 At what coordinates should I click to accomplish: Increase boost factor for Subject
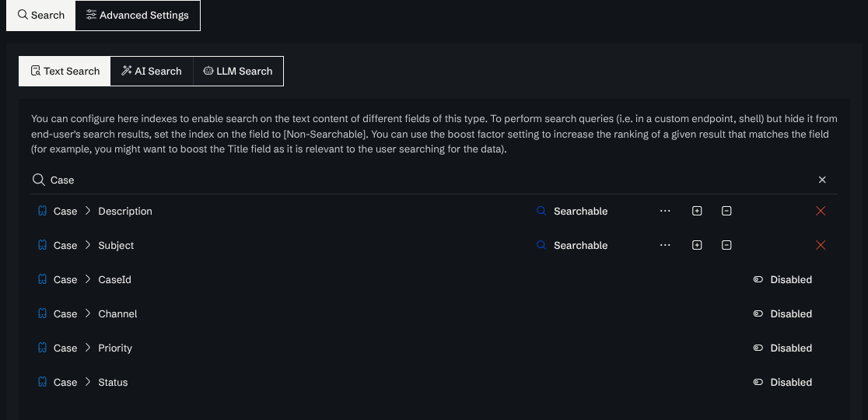click(x=697, y=245)
